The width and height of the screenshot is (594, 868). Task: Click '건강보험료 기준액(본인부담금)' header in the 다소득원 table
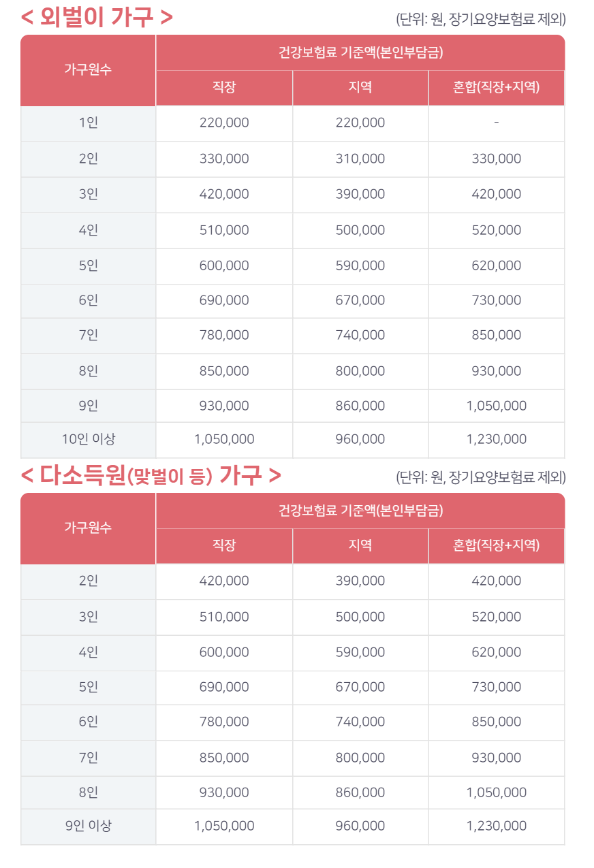(360, 511)
